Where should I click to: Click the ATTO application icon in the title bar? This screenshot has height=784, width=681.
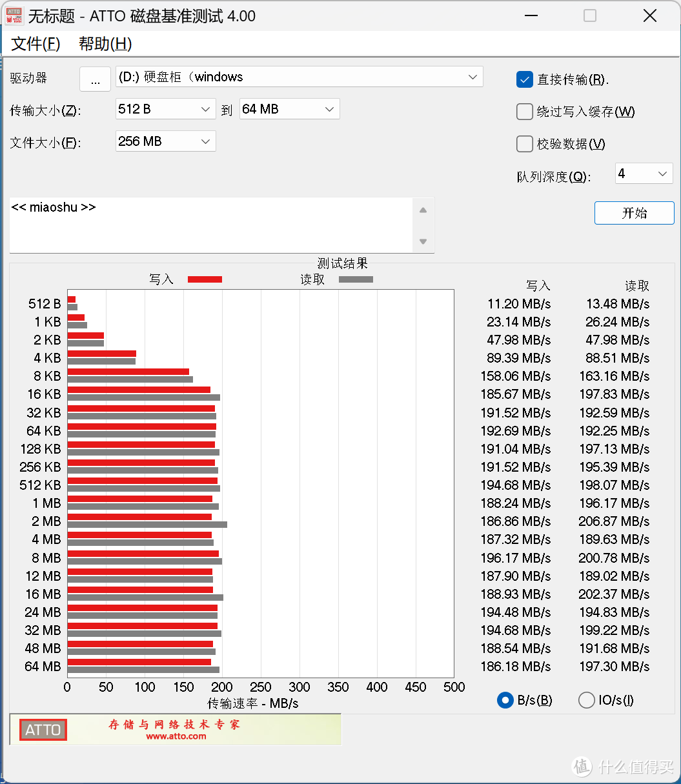tap(14, 15)
